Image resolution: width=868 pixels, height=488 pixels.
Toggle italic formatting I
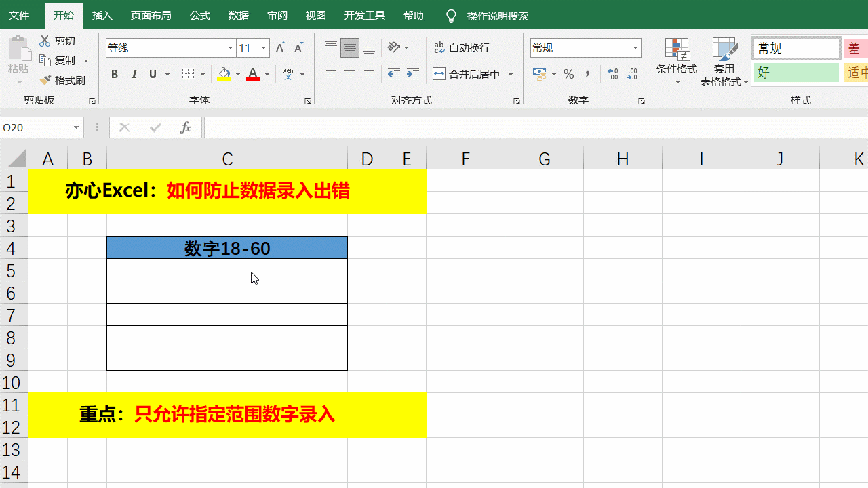pos(134,74)
